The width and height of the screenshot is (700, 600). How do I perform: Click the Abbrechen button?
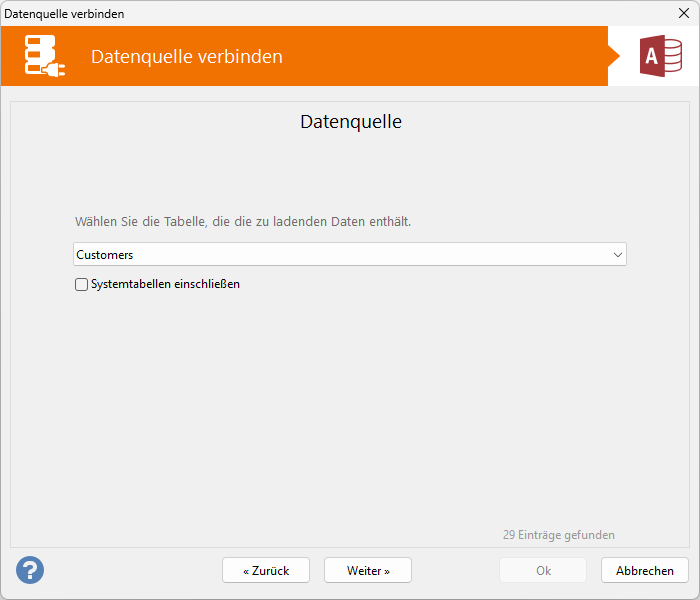pyautogui.click(x=645, y=570)
